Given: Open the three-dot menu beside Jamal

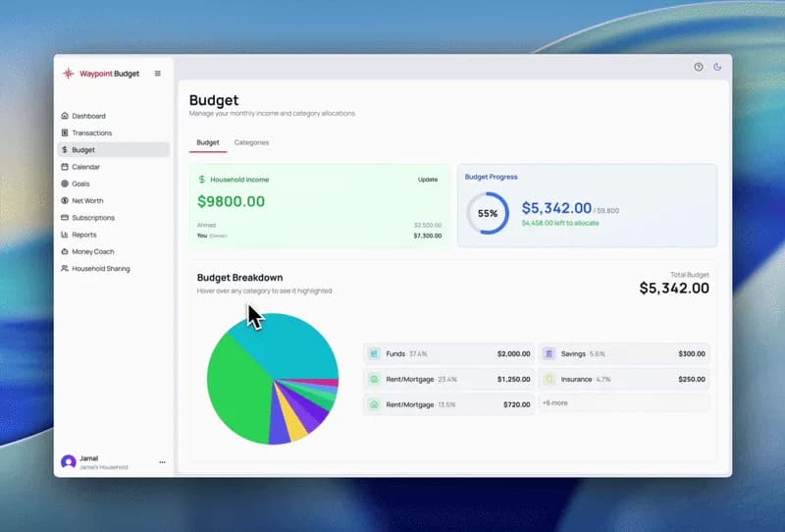Looking at the screenshot, I should click(x=162, y=462).
